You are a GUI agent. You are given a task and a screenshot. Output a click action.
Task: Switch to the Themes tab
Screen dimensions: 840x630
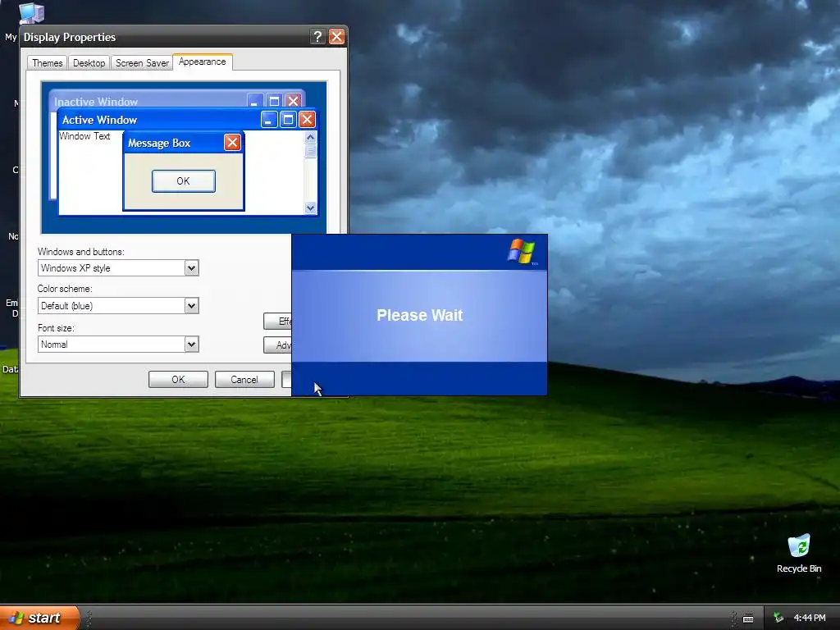point(47,62)
